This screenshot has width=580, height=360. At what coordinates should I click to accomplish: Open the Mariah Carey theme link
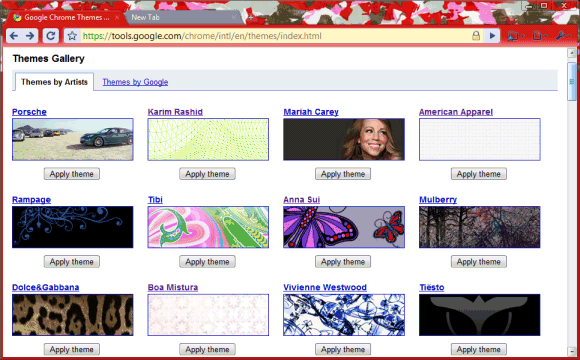point(311,112)
